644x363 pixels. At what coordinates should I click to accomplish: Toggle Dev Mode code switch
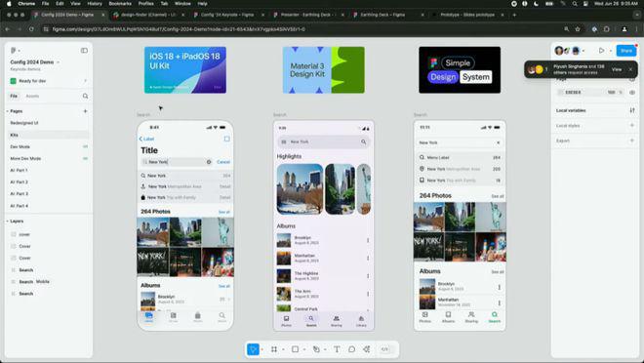point(384,349)
